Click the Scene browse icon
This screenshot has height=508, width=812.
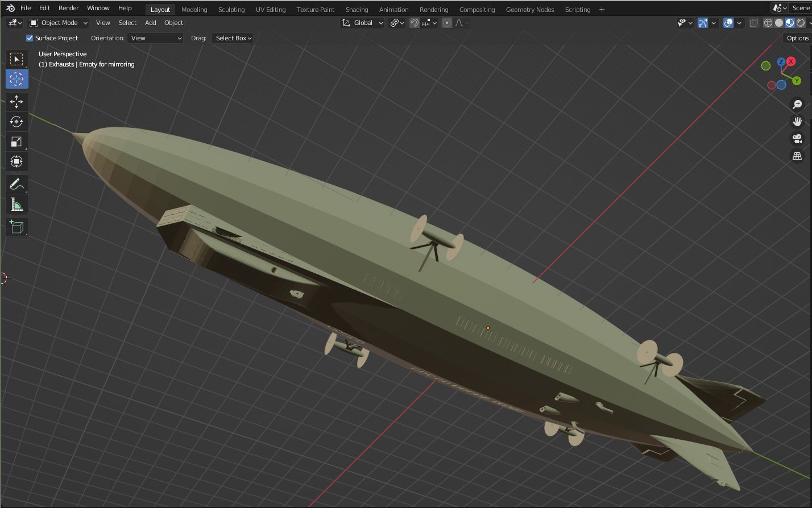click(780, 8)
